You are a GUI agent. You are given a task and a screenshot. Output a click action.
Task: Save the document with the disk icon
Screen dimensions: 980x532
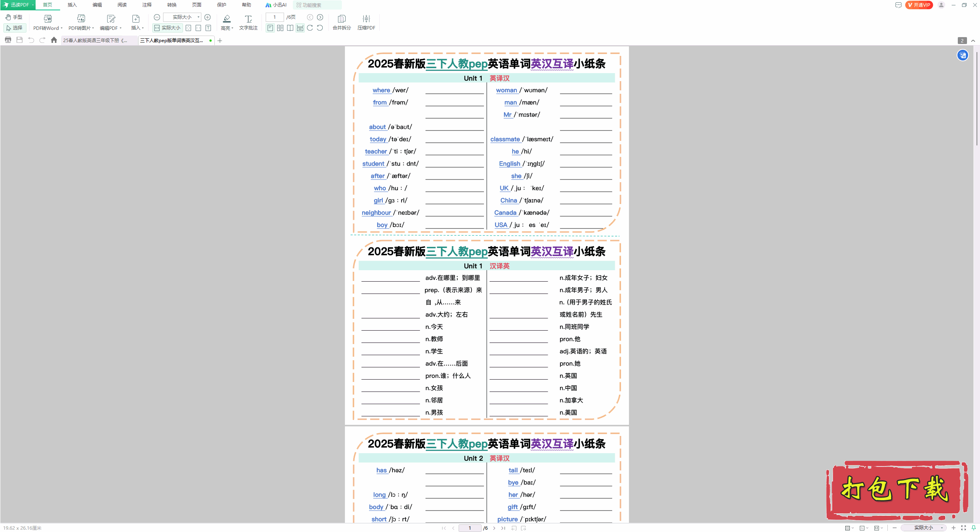click(20, 40)
